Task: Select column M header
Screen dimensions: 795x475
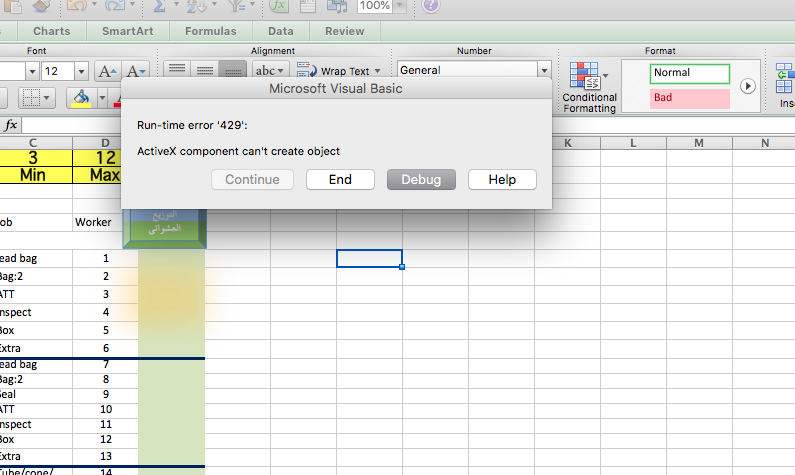Action: click(699, 143)
